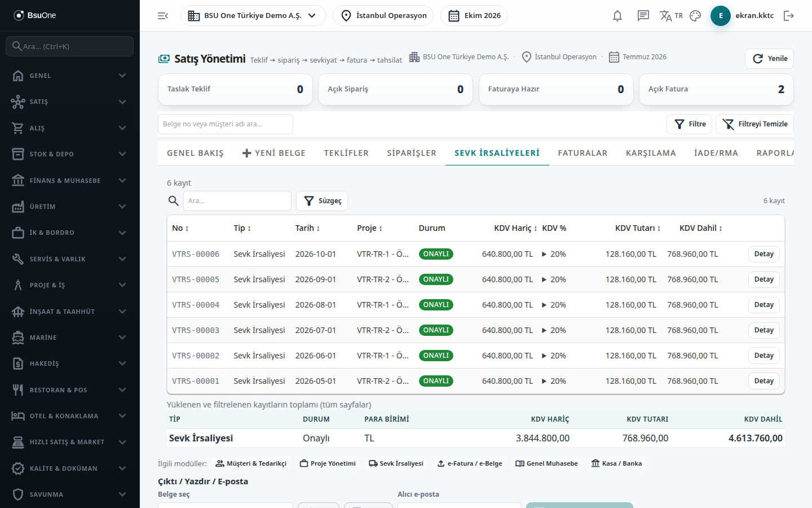Expand the SATIŞ sidebar section
The image size is (812, 508).
point(70,102)
